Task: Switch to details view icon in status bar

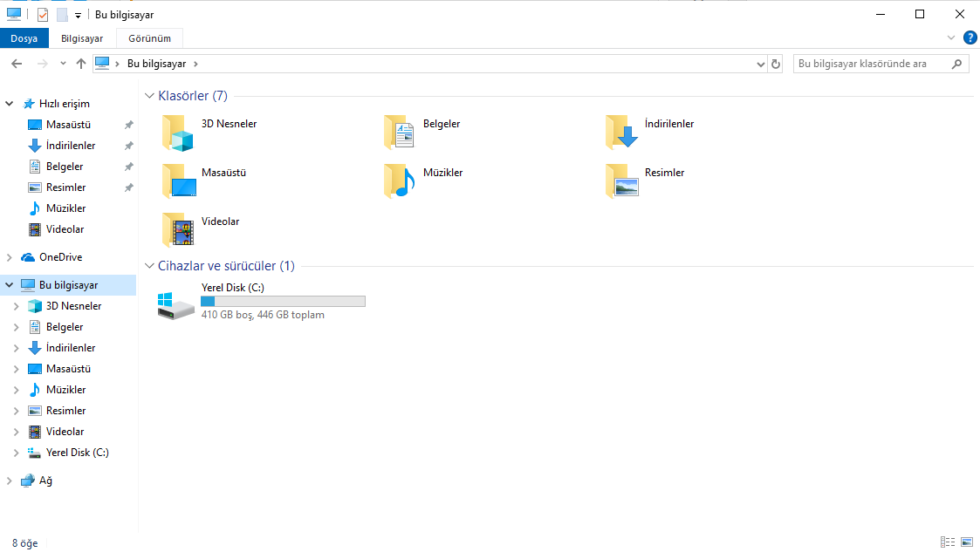Action: click(x=948, y=542)
